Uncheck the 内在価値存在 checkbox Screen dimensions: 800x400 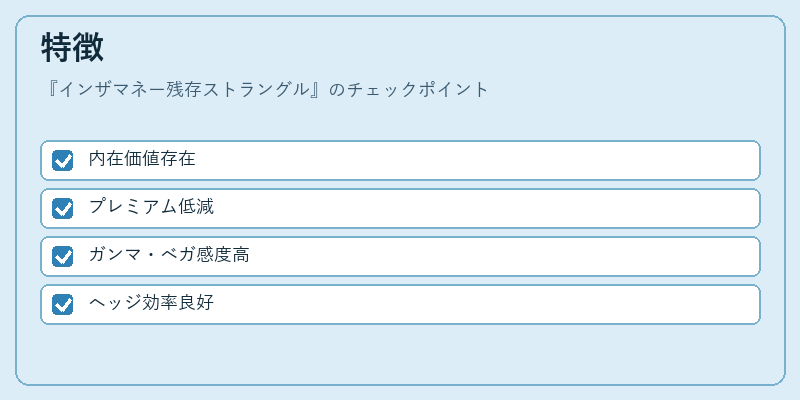63,160
